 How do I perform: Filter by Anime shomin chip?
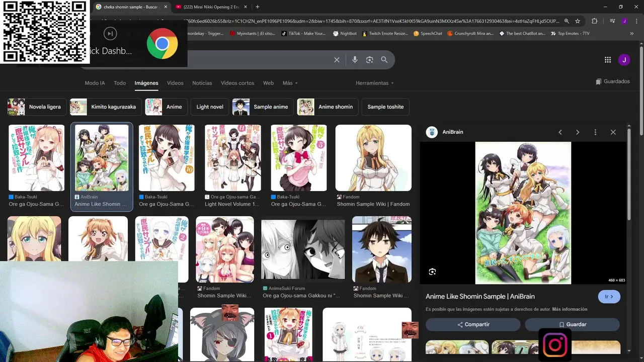tap(328, 107)
